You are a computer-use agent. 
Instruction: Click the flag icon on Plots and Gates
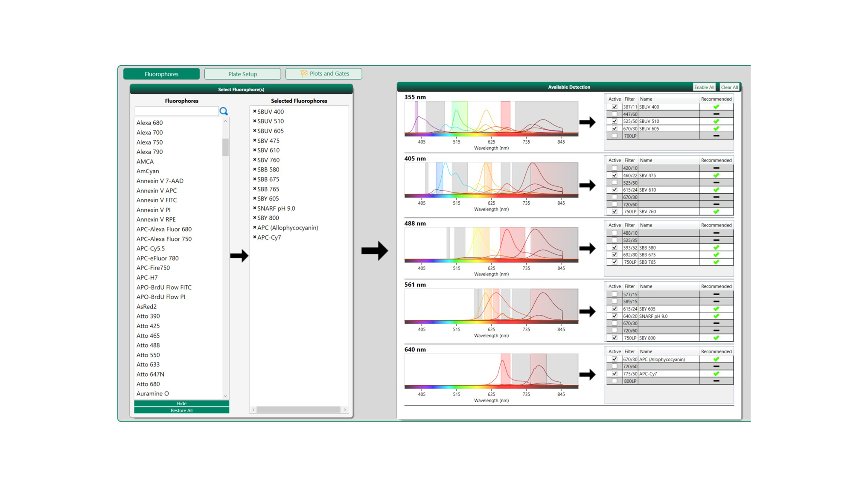(x=304, y=73)
